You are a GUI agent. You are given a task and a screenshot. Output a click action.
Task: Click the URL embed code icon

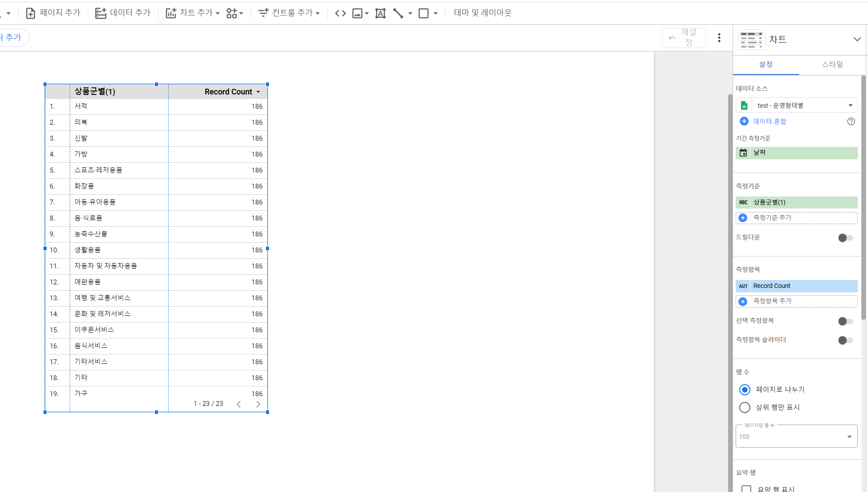pos(340,13)
